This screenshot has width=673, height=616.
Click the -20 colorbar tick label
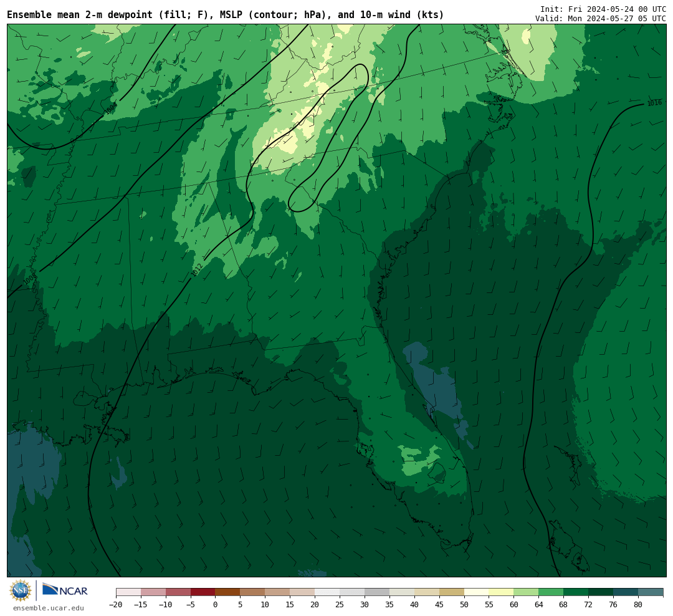coord(116,605)
